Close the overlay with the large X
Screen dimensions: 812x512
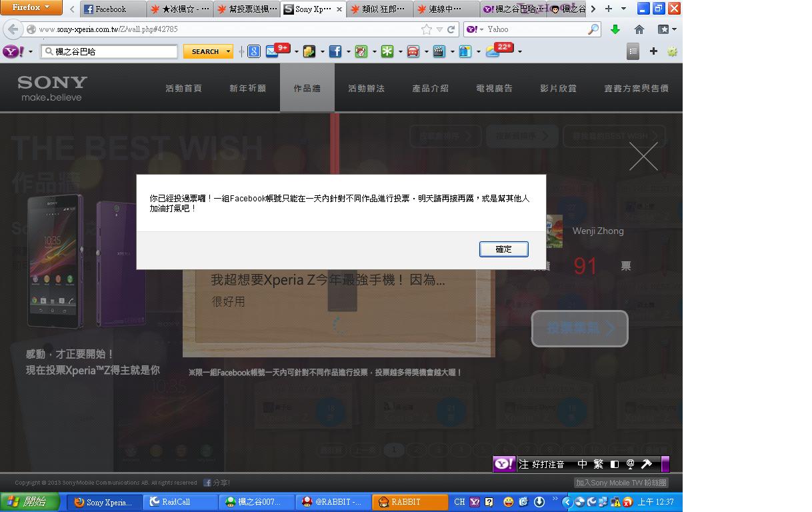click(643, 156)
